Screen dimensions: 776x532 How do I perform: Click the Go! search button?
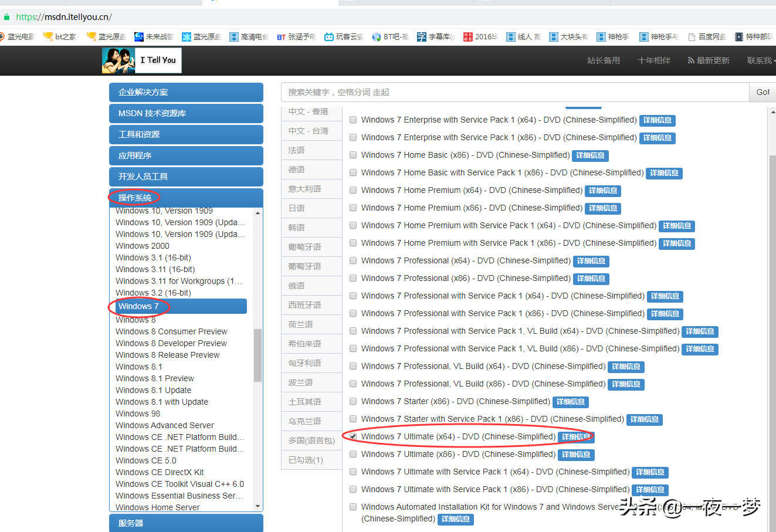point(763,92)
